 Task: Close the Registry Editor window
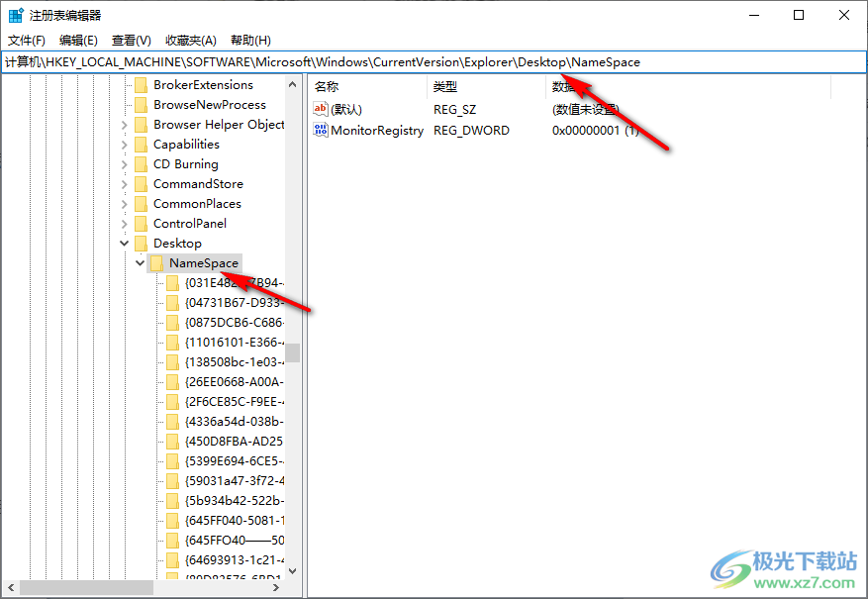click(843, 15)
